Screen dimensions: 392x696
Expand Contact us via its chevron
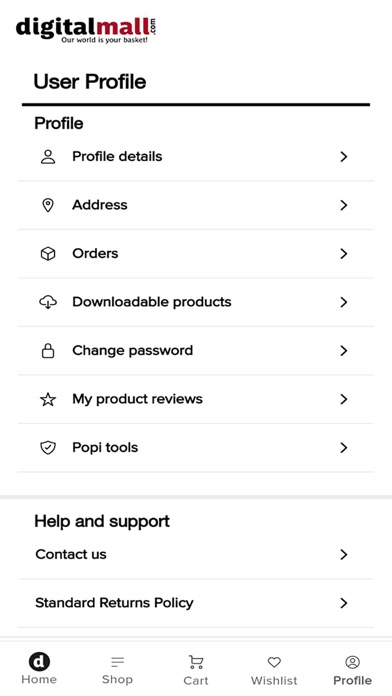click(343, 554)
